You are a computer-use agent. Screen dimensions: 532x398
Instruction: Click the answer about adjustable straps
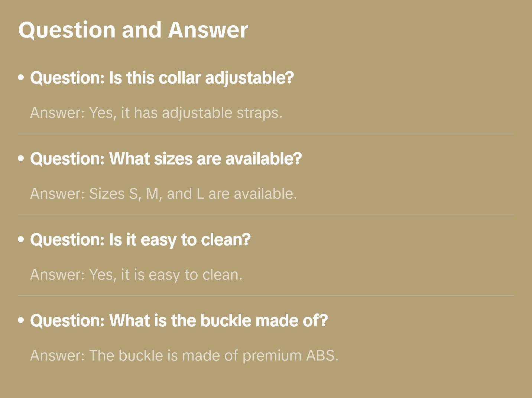156,113
